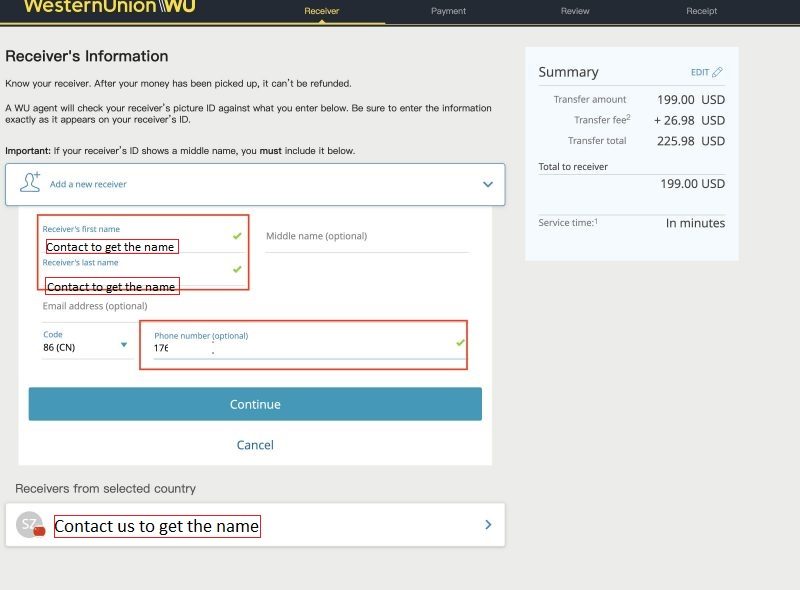The image size is (800, 590).
Task: Go to the Review step tab
Action: 575,12
